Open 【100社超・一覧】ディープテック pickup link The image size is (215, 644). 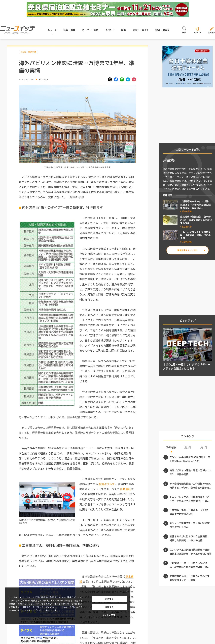187,366
